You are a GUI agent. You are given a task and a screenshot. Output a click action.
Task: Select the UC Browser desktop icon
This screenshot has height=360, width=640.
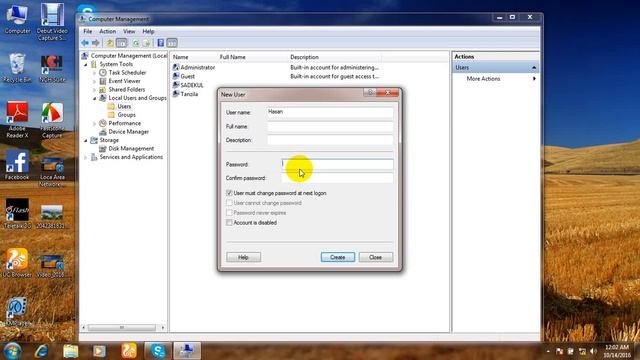click(x=17, y=263)
